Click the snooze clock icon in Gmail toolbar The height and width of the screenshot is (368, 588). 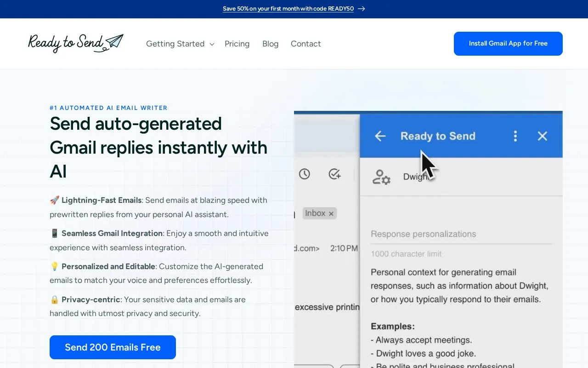pyautogui.click(x=304, y=174)
